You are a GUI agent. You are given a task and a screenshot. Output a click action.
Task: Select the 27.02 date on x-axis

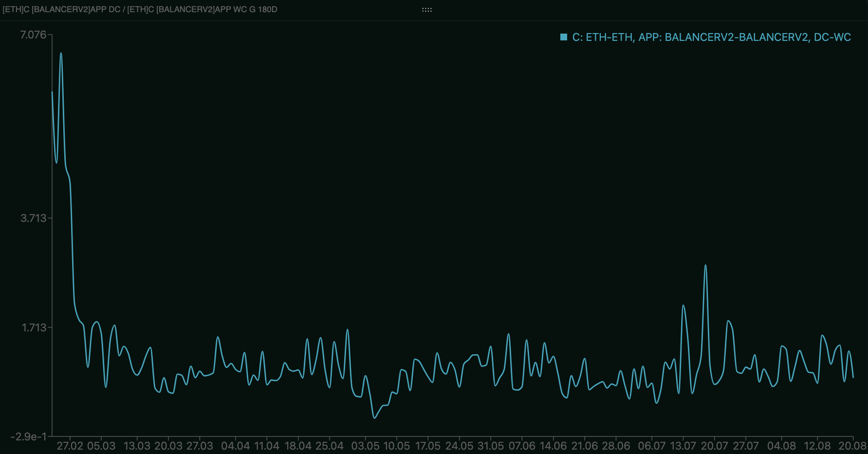70,446
